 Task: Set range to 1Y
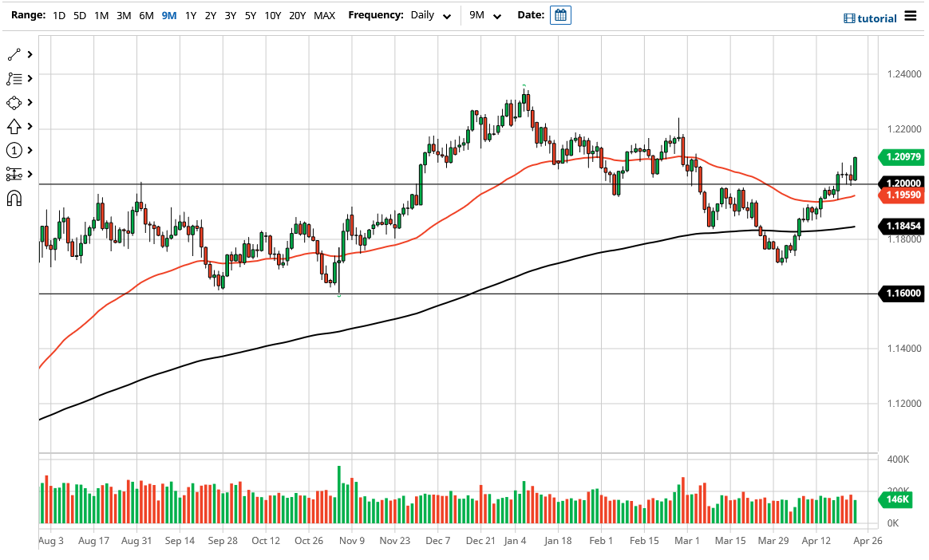pyautogui.click(x=190, y=15)
